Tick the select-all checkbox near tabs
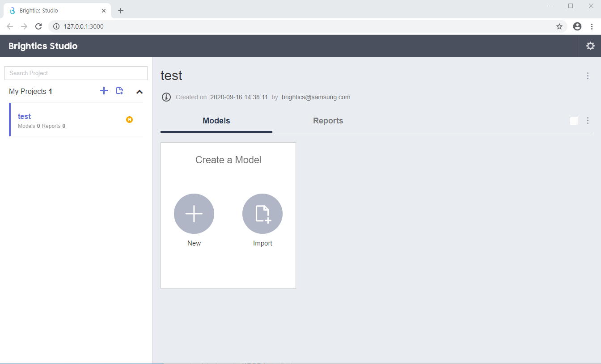 coord(574,121)
